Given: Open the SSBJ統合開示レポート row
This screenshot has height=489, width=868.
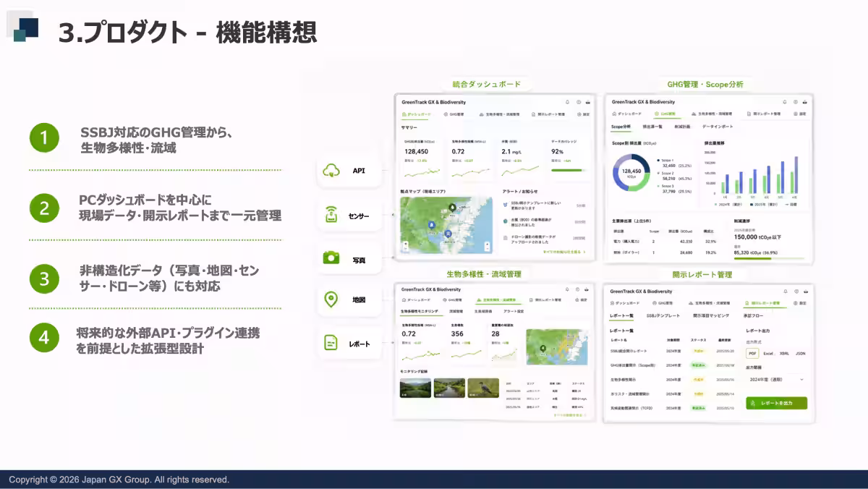Looking at the screenshot, I should tap(673, 351).
